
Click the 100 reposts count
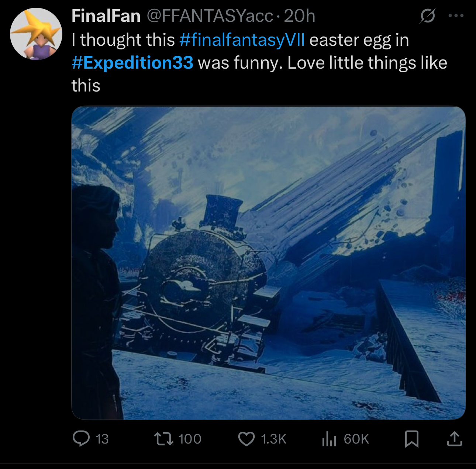click(190, 439)
